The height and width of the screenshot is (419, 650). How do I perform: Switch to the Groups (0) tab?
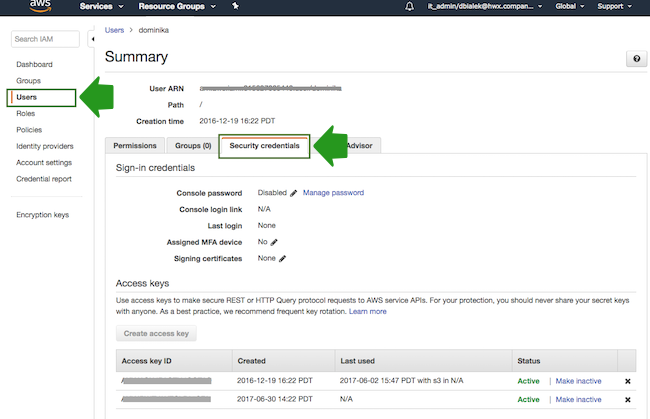(x=193, y=146)
